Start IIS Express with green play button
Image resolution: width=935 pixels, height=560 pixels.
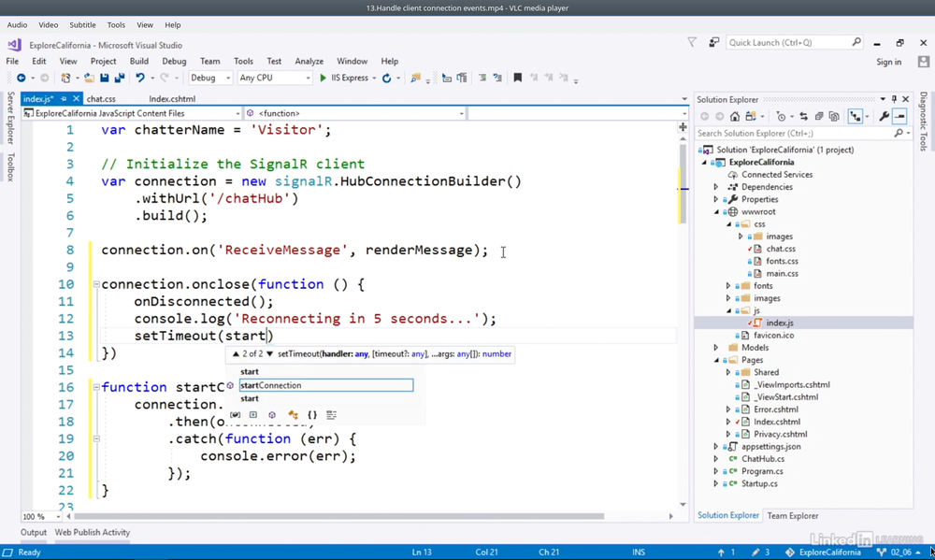(324, 79)
